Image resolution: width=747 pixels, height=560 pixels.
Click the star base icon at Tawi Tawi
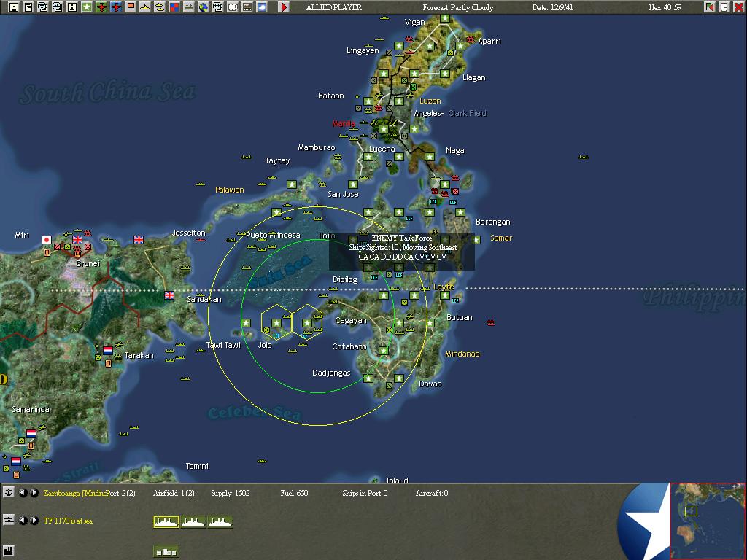click(246, 323)
